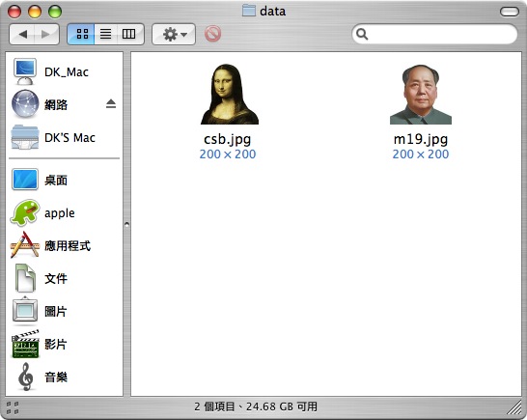Click the m19.jpg file name

coord(421,139)
